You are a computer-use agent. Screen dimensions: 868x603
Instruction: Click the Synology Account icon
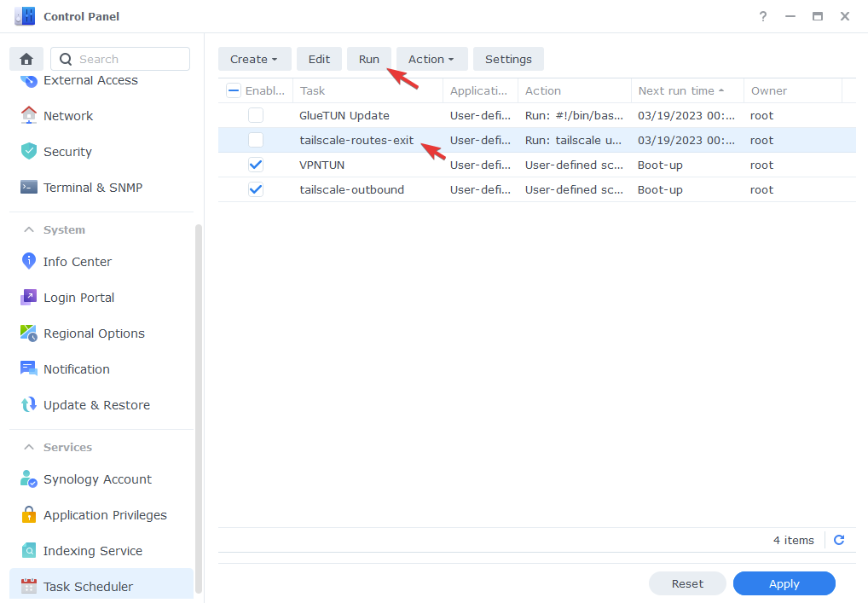coord(29,479)
